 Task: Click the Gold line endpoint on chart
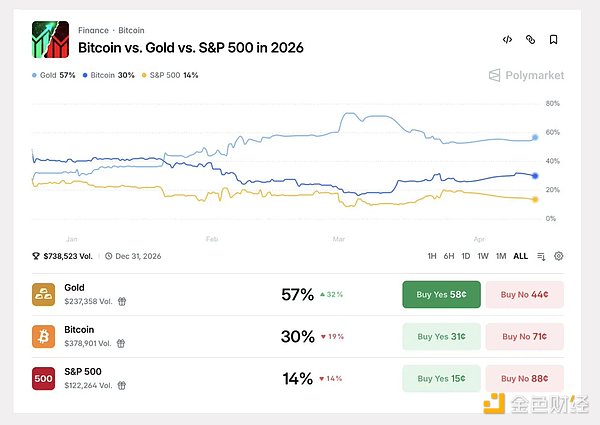pyautogui.click(x=536, y=137)
